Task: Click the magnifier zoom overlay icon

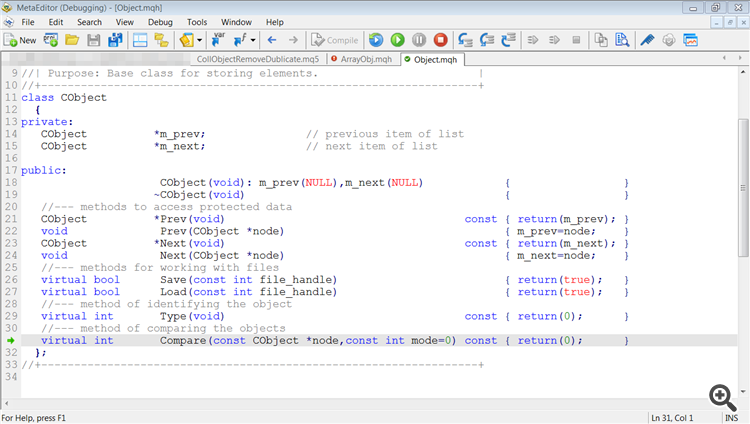Action: tap(722, 397)
